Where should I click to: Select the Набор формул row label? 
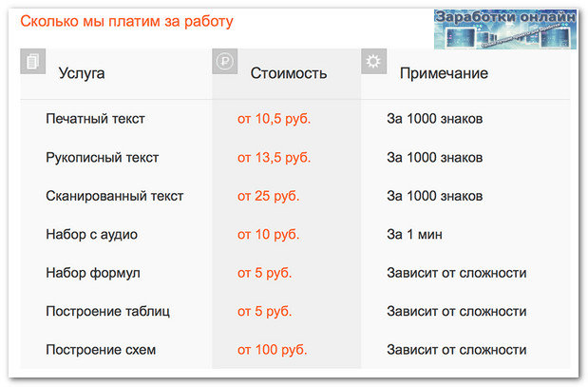(93, 273)
